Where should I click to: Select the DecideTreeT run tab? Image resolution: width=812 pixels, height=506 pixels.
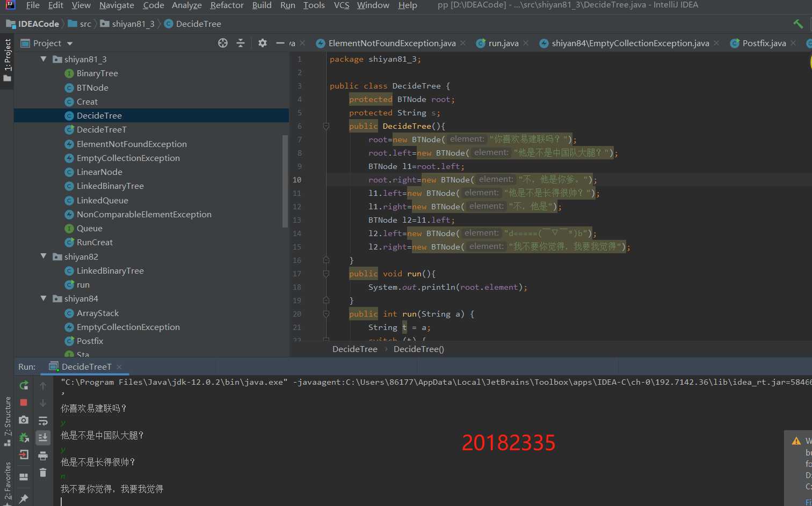(86, 367)
